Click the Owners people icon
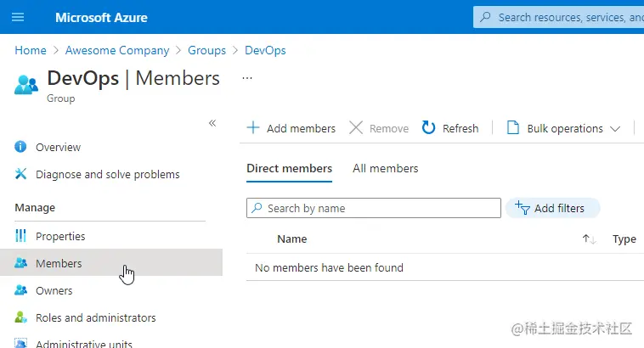The image size is (644, 348). 20,290
